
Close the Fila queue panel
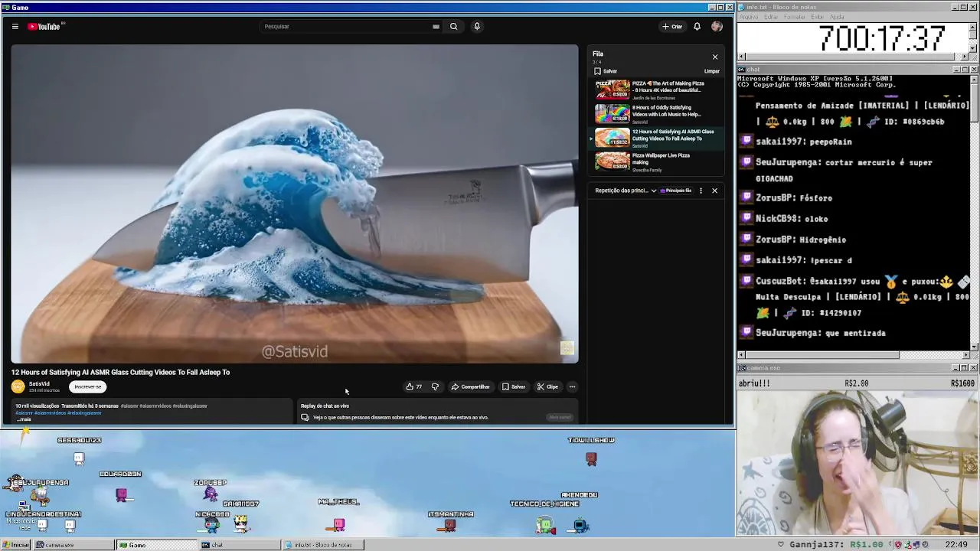[715, 57]
